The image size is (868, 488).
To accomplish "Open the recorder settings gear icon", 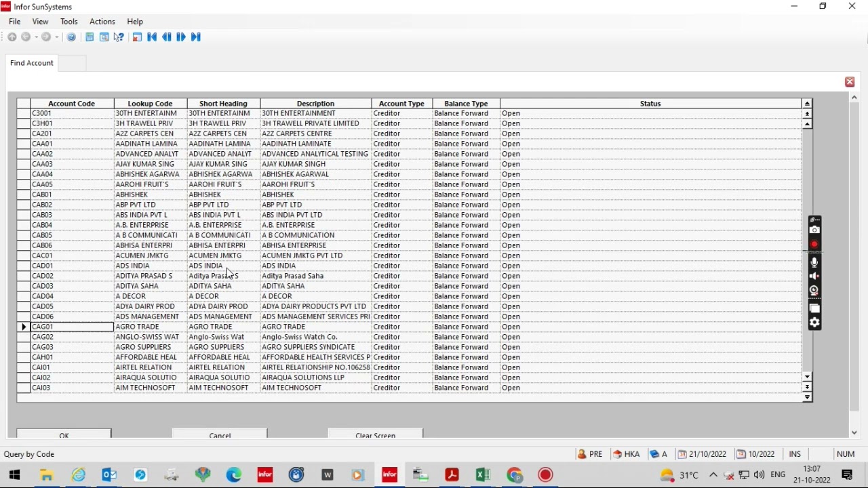I will (x=815, y=323).
